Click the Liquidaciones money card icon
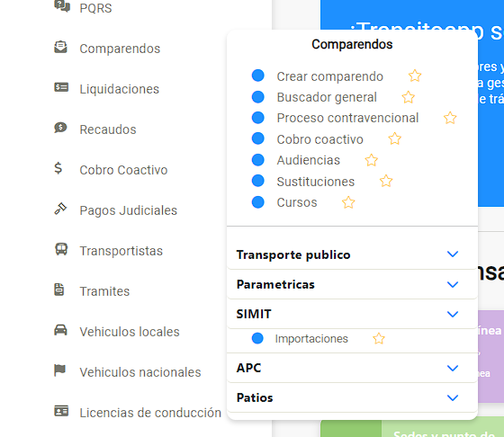Image resolution: width=504 pixels, height=437 pixels. point(61,87)
